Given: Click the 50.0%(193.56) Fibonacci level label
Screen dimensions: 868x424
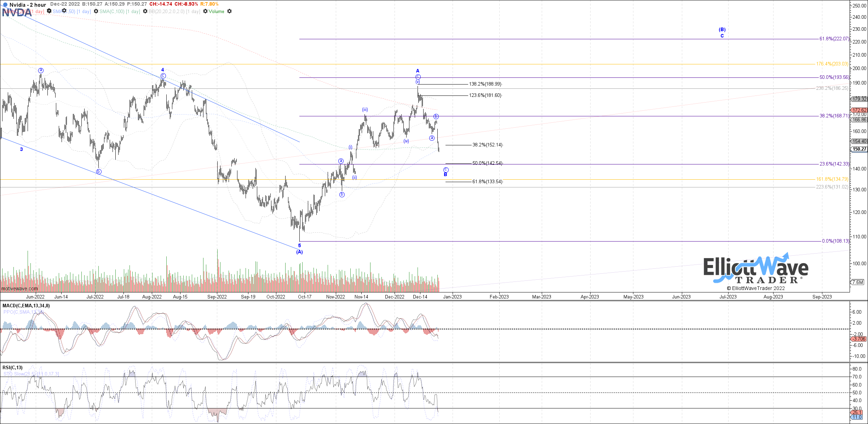Looking at the screenshot, I should [834, 77].
